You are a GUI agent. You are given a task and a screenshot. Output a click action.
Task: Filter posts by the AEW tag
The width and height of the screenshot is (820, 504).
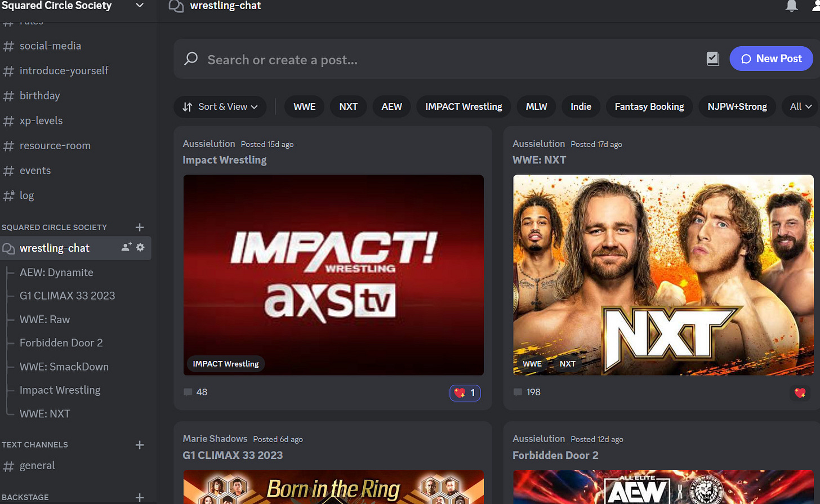tap(391, 106)
